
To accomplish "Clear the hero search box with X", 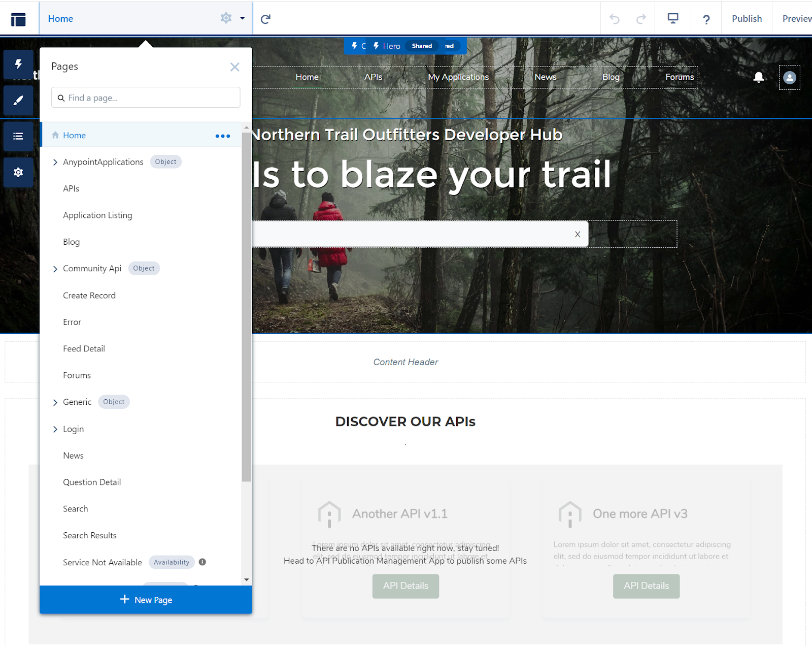I will click(x=578, y=234).
